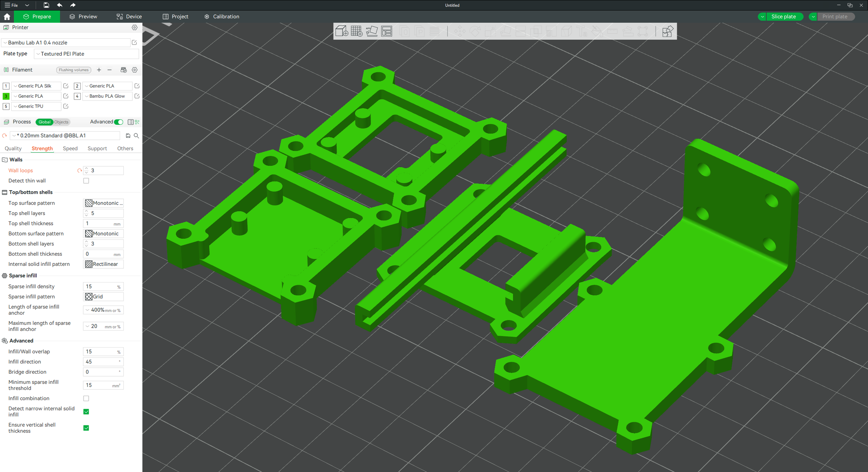Open the Others settings tab
868x472 pixels.
click(x=125, y=148)
